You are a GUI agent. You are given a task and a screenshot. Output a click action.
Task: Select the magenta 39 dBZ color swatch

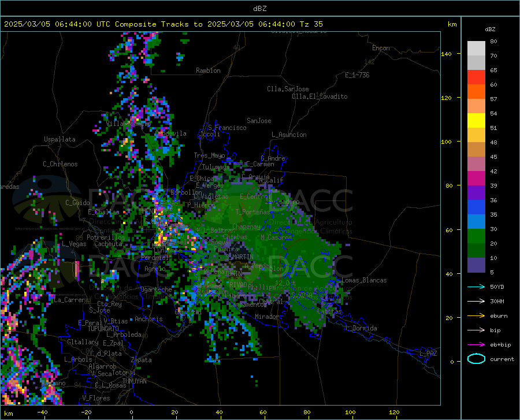tap(476, 179)
